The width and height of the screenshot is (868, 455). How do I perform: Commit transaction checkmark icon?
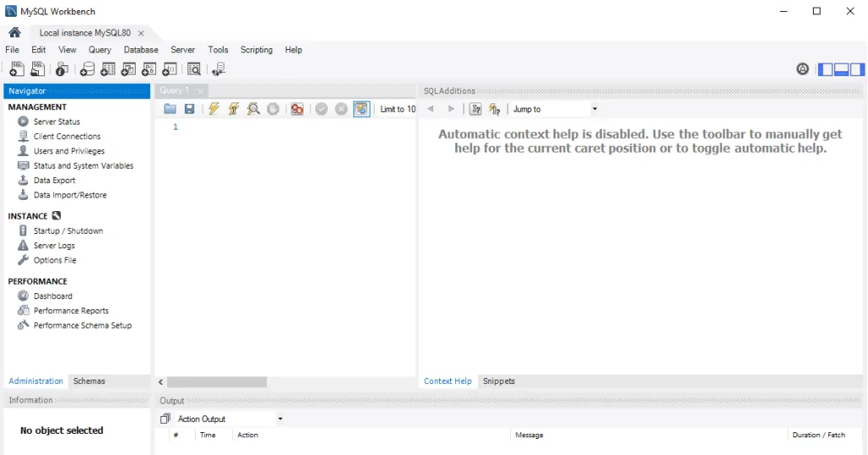[321, 109]
